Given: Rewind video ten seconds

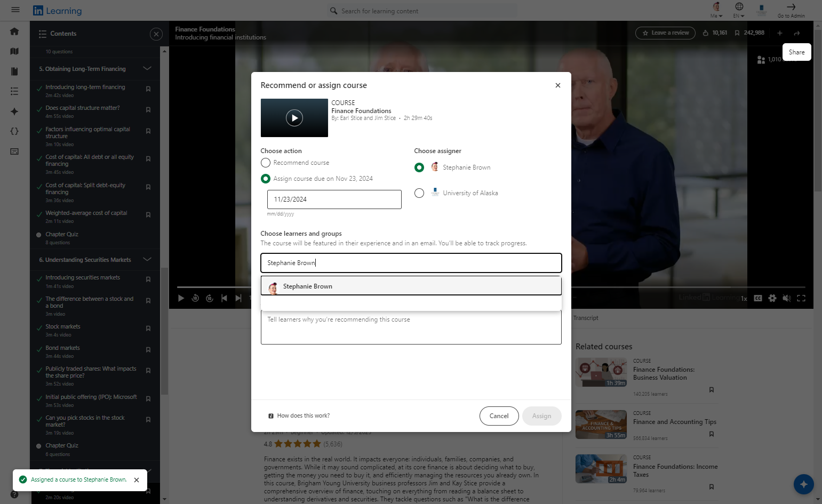Looking at the screenshot, I should click(195, 298).
